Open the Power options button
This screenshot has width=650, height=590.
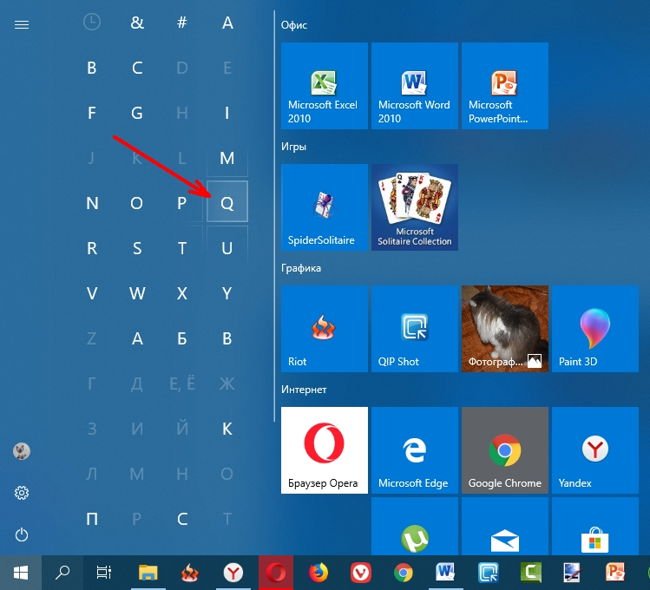point(22,534)
